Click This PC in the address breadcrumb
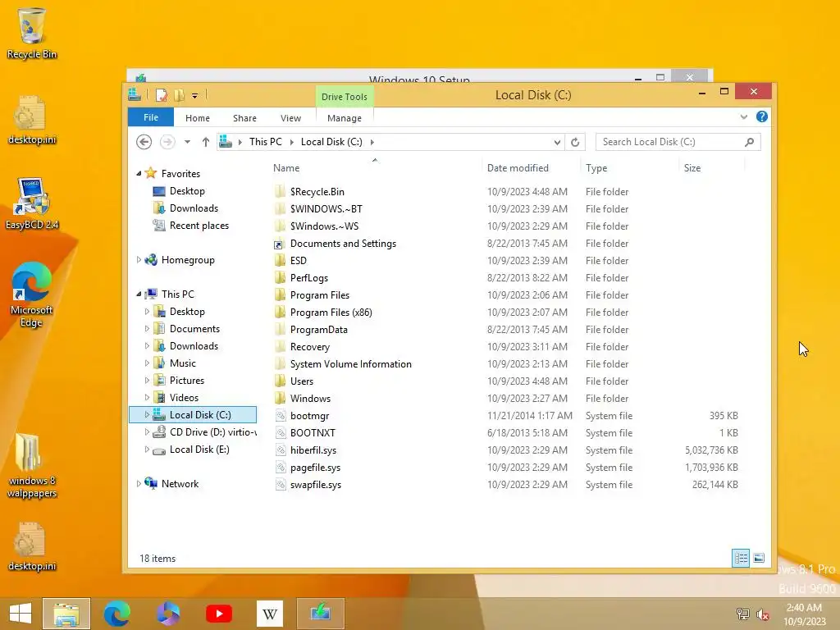Screen dimensions: 840x630 pos(265,142)
